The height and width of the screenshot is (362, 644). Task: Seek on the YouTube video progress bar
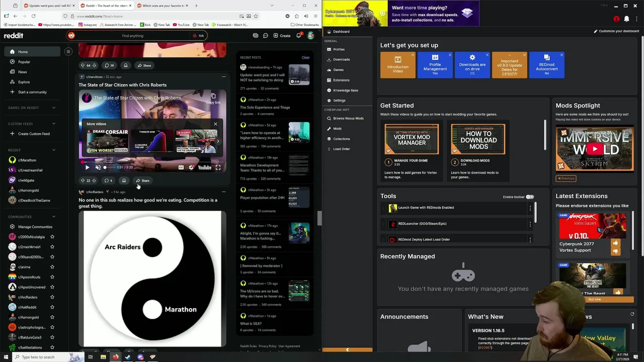152,162
